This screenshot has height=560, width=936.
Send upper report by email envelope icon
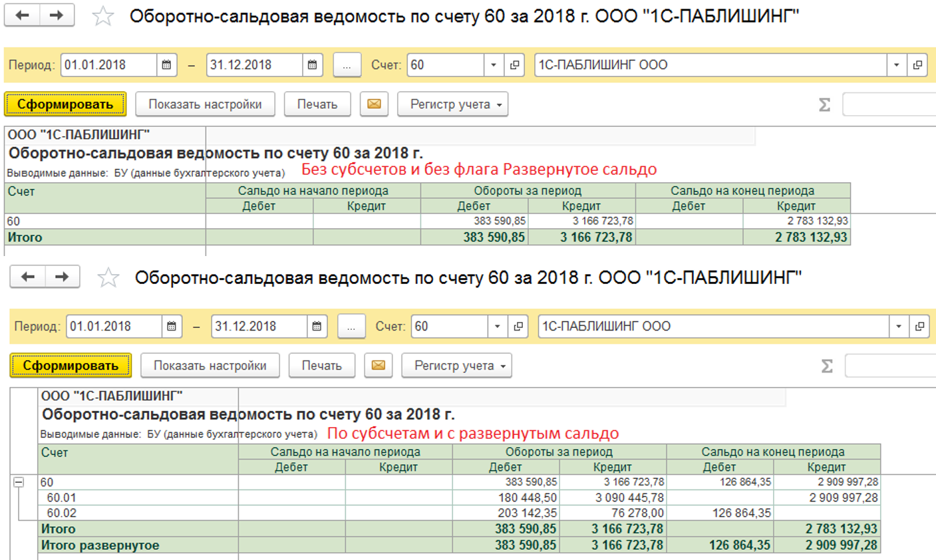coord(375,104)
